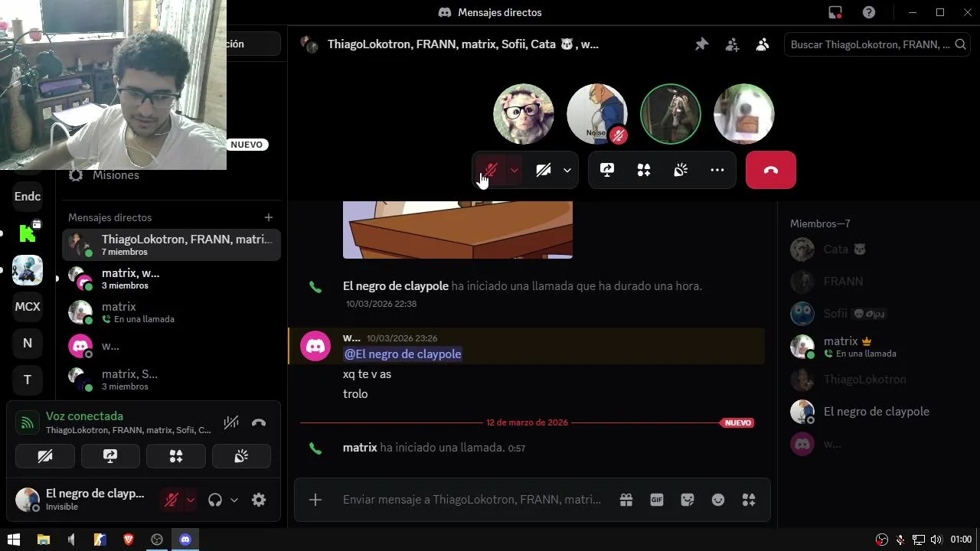Open the Windows Start menu
Viewport: 980px width, 551px height.
(14, 540)
